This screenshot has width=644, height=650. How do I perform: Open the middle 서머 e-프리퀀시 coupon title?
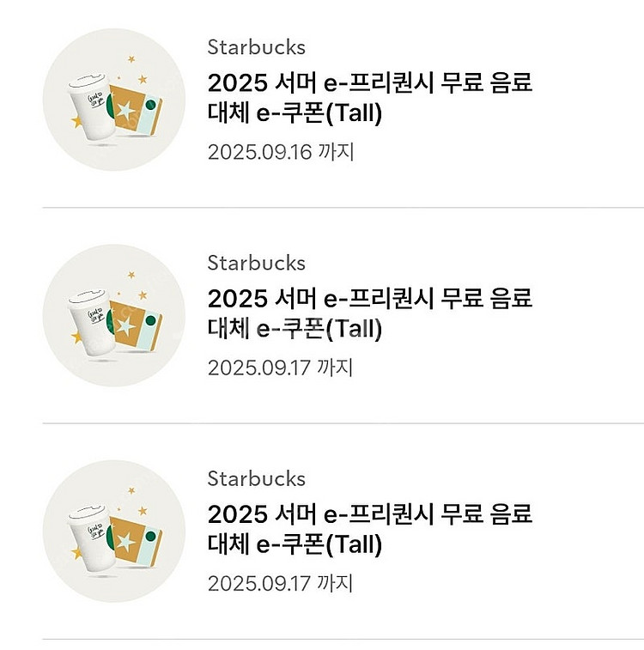coord(369,299)
